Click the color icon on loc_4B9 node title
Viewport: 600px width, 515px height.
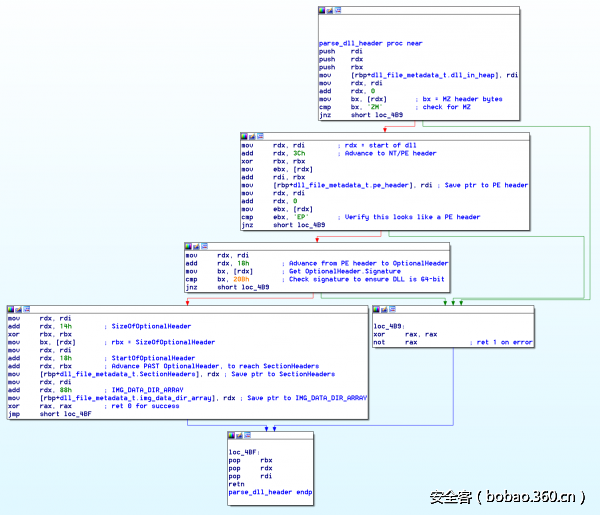pyautogui.click(x=376, y=309)
